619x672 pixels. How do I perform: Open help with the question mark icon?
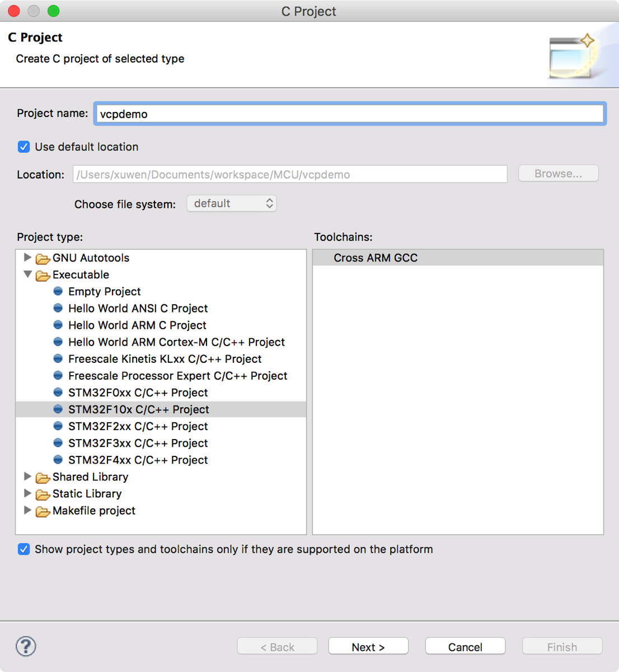point(26,646)
